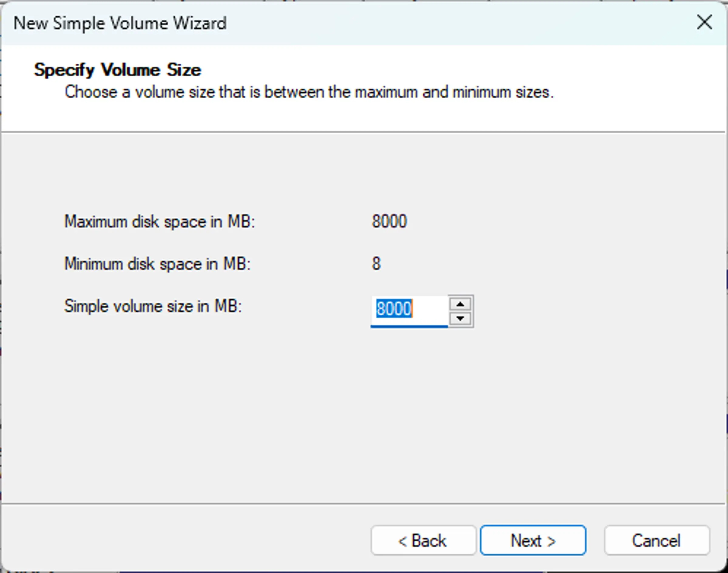Click the Simple volume size input field
Viewport: 728px width, 573px height.
point(409,311)
